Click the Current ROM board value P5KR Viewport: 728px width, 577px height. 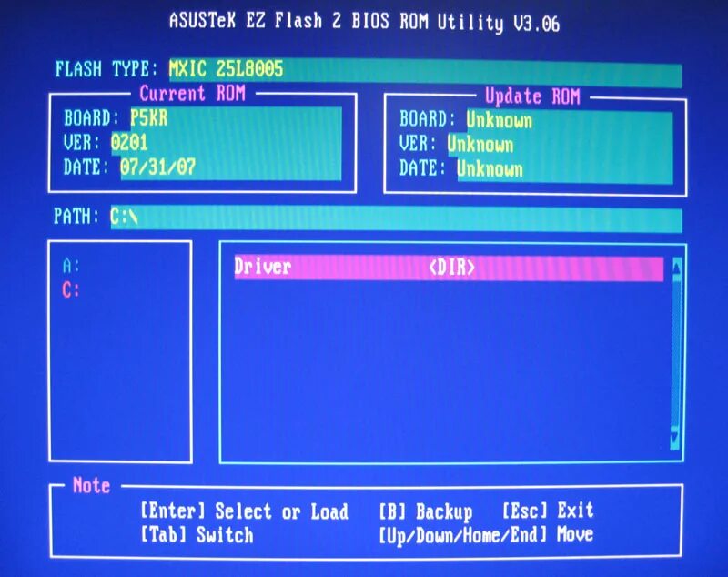coord(148,118)
